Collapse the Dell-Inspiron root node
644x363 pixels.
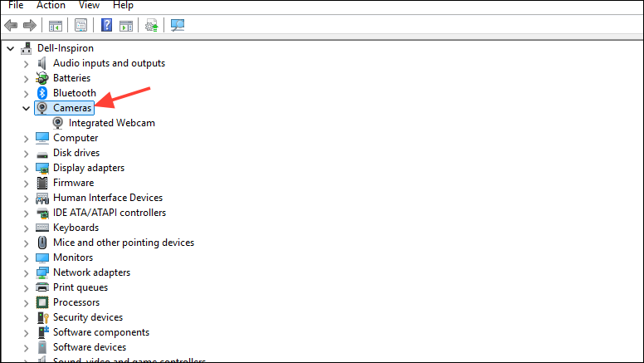pyautogui.click(x=11, y=48)
